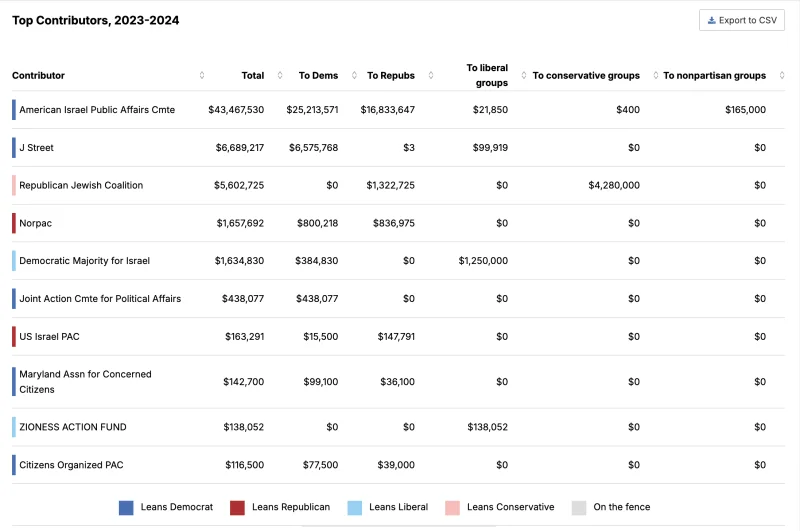Select Republican Jewish Coalition contributor
This screenshot has width=800, height=531.
pyautogui.click(x=81, y=185)
